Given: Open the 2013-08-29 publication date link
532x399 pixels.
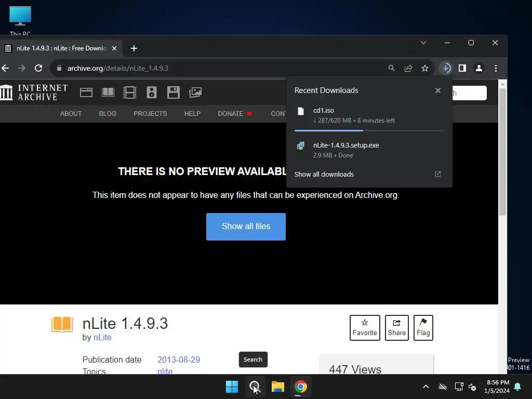Looking at the screenshot, I should [179, 360].
